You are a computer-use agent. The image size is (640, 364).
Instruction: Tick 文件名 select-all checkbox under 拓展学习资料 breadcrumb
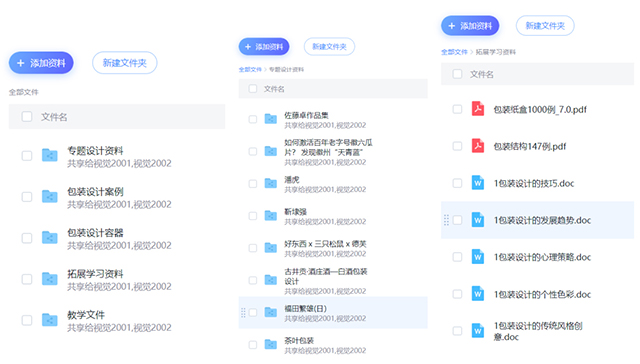point(457,74)
